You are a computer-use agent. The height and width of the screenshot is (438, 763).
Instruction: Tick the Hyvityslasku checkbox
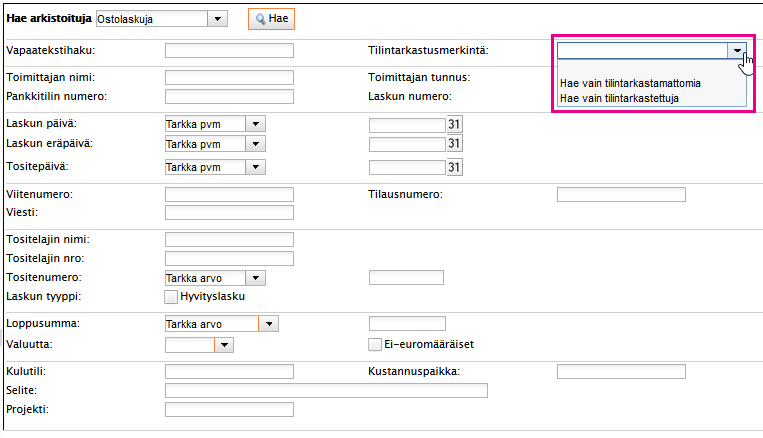coord(171,297)
